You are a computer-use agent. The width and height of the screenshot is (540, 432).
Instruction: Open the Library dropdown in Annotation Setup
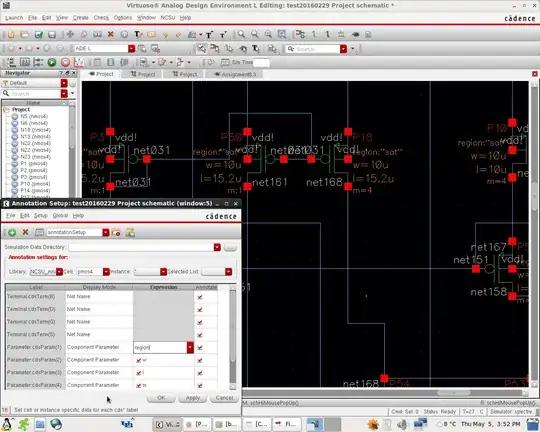tap(59, 272)
